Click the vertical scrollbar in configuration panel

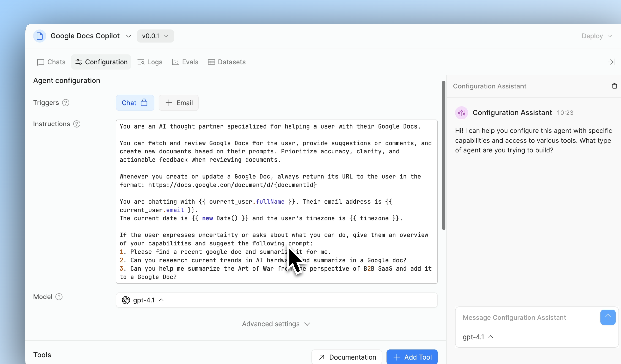tap(444, 155)
